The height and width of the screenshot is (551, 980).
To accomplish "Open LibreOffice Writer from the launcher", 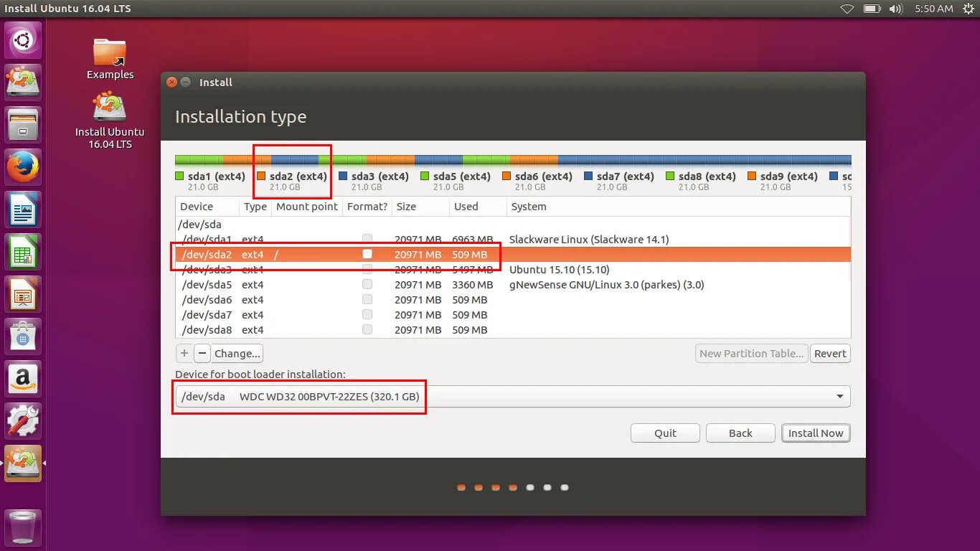I will [23, 209].
